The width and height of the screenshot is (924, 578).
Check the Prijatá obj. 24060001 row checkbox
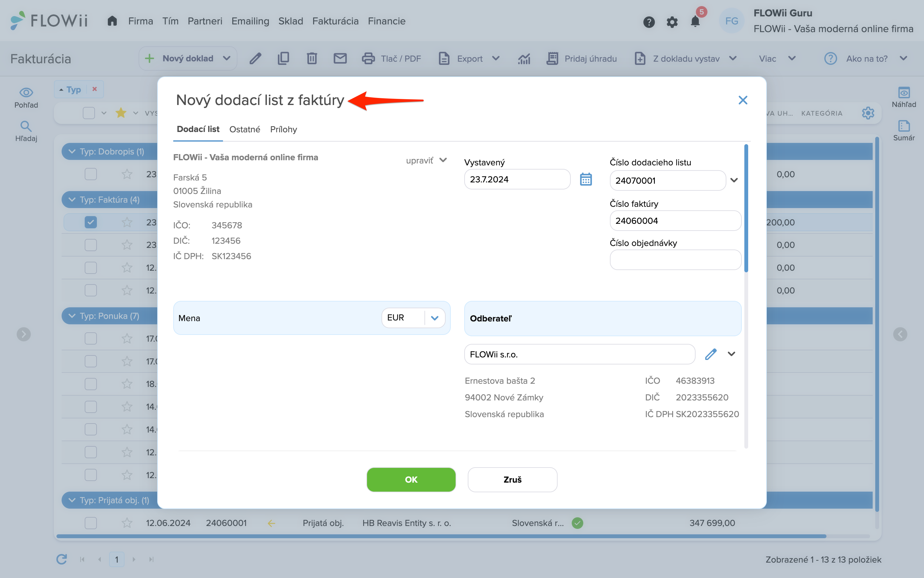coord(90,523)
